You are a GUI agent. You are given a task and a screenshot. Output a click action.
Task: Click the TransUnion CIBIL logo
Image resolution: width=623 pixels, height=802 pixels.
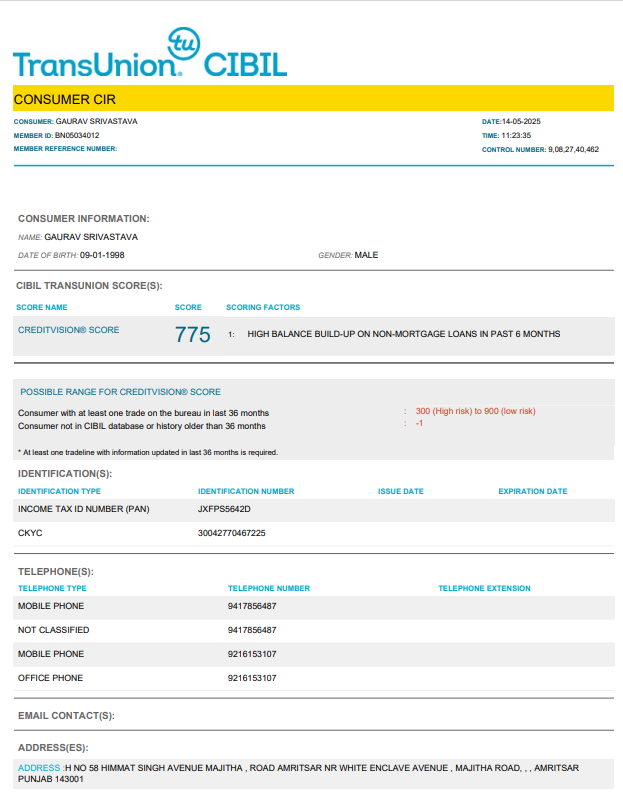click(150, 53)
